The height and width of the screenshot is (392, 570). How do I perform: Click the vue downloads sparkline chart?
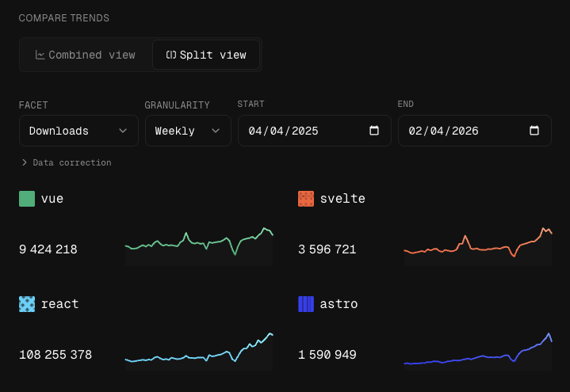199,245
